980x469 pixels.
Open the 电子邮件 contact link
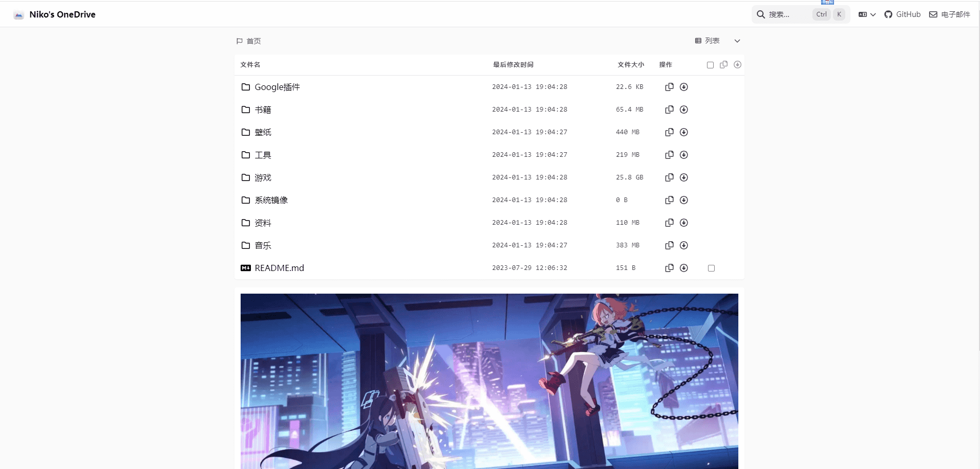click(x=950, y=14)
